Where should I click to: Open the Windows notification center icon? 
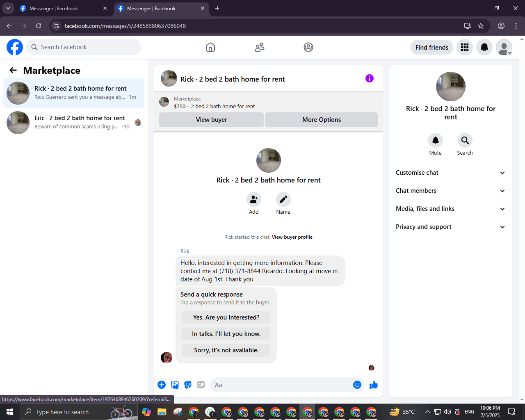pos(511,412)
